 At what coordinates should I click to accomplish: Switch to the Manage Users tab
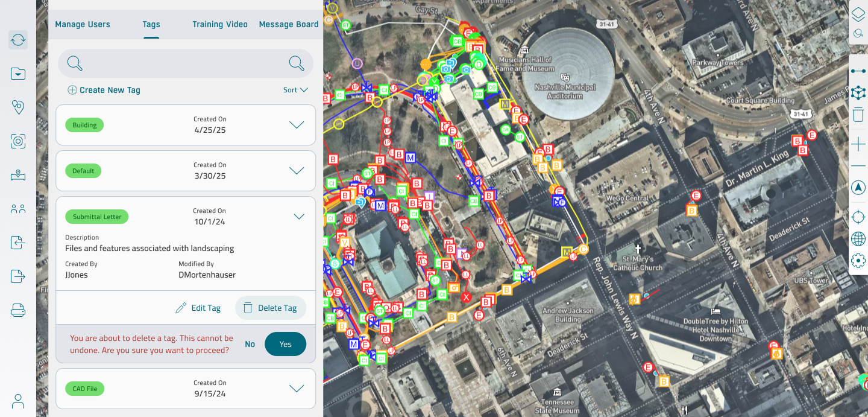tap(83, 24)
